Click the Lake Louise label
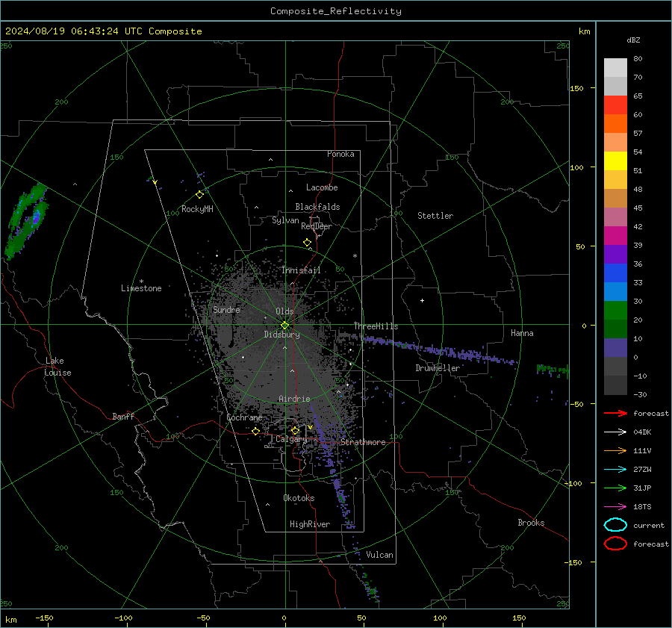 point(57,367)
